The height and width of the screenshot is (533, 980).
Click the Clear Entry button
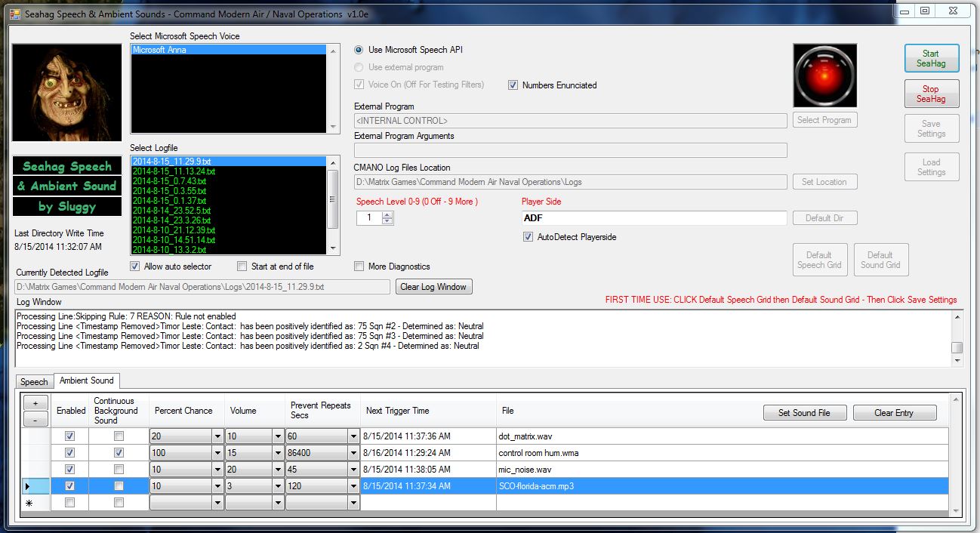point(894,413)
